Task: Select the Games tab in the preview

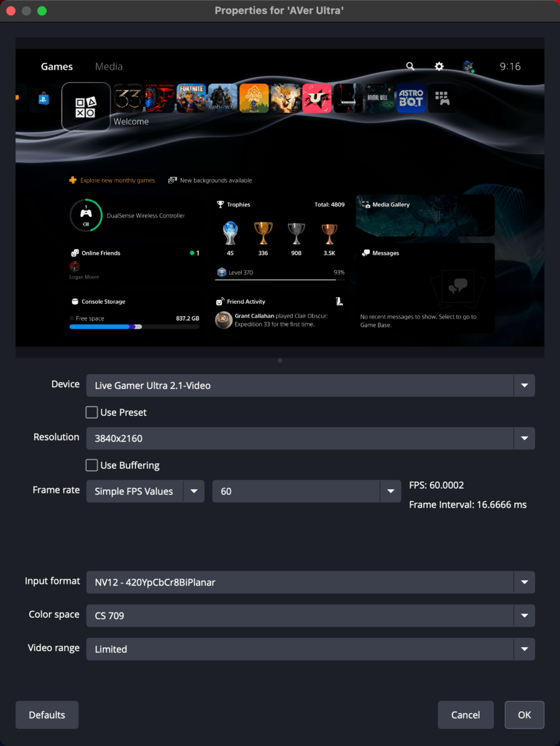Action: click(x=57, y=67)
